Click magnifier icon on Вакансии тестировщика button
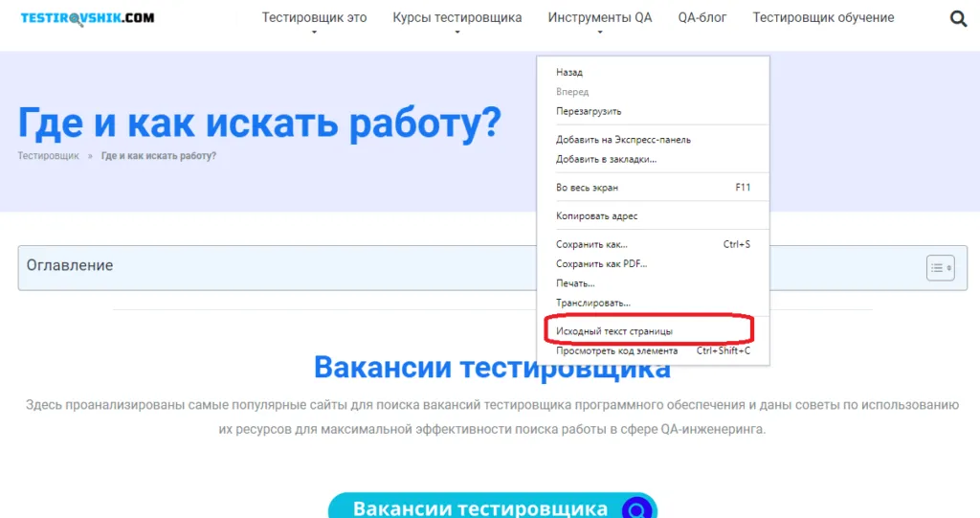980x518 pixels. (x=637, y=509)
